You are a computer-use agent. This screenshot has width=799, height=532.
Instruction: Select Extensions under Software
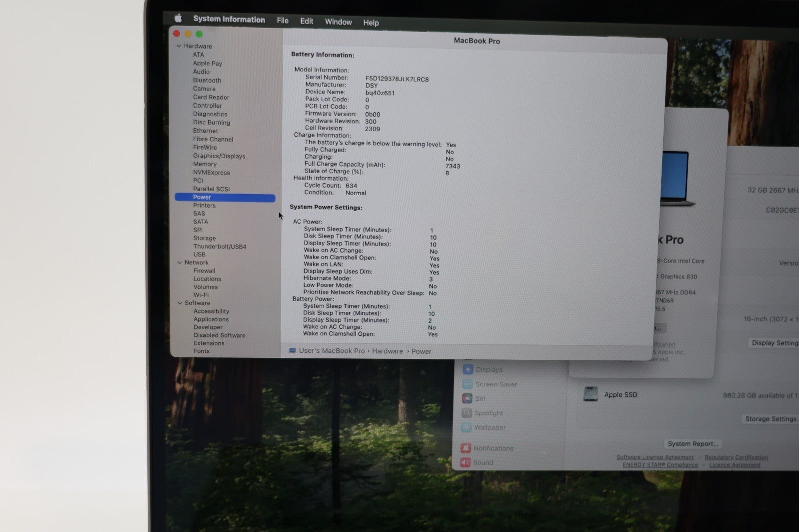pos(209,343)
